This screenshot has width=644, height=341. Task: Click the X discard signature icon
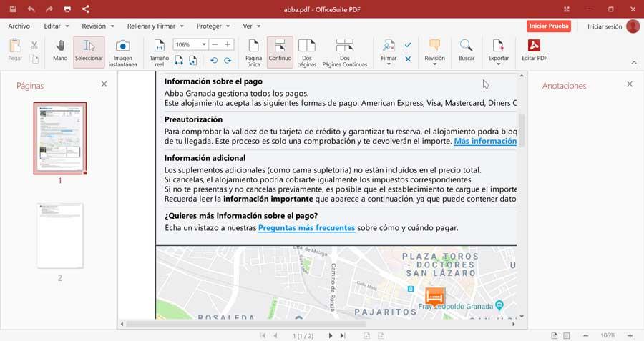[408, 59]
